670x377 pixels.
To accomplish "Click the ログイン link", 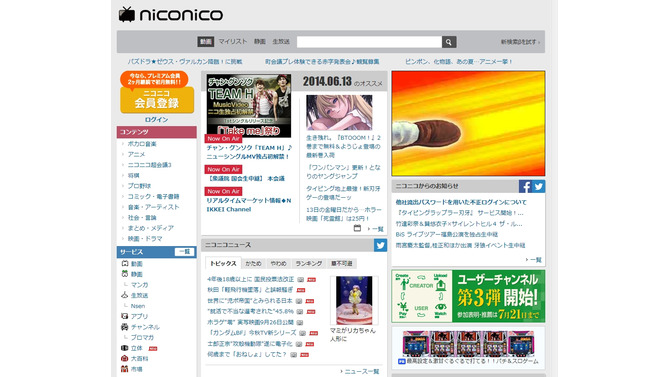I will coord(156,120).
